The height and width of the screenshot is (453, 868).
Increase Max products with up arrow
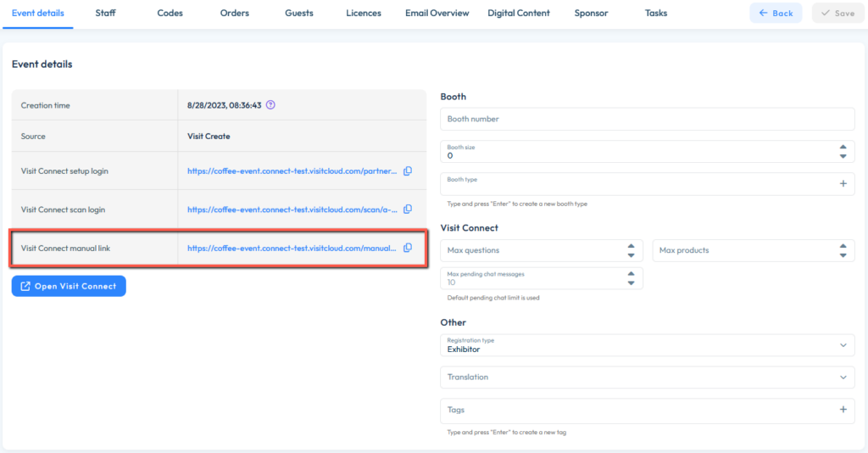[x=843, y=246]
